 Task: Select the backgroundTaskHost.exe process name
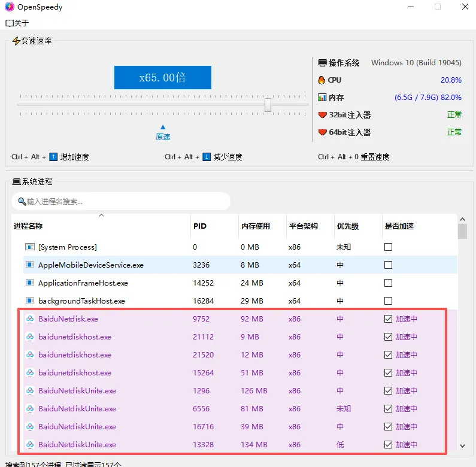[x=81, y=301]
